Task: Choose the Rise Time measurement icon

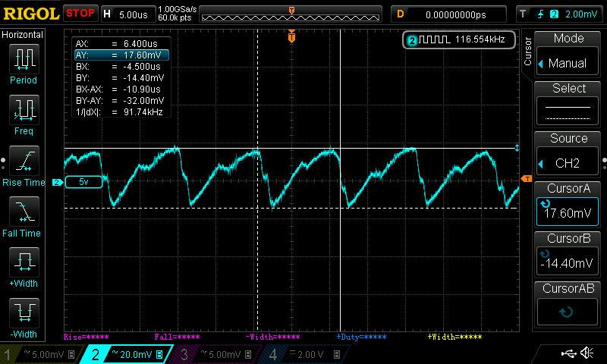Action: pyautogui.click(x=24, y=165)
